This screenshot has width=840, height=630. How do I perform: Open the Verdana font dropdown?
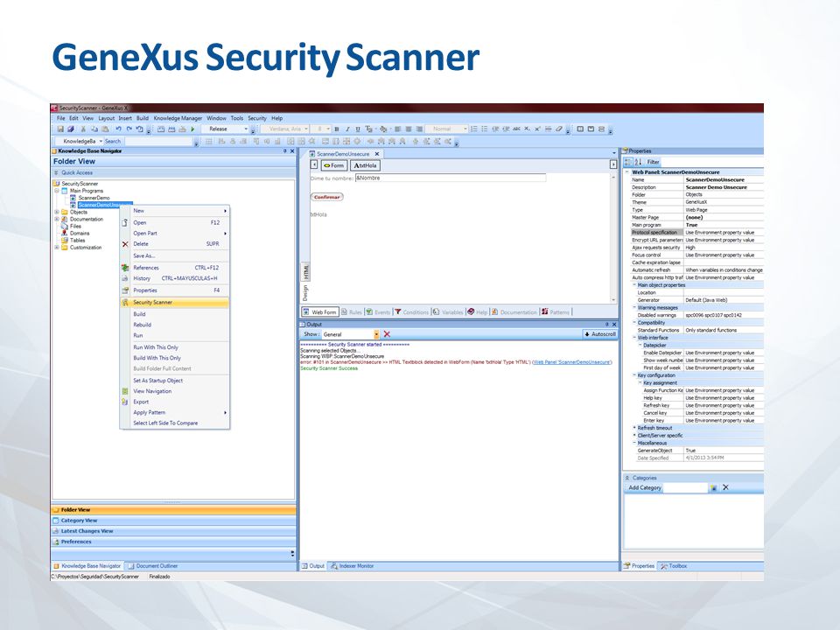[x=306, y=129]
